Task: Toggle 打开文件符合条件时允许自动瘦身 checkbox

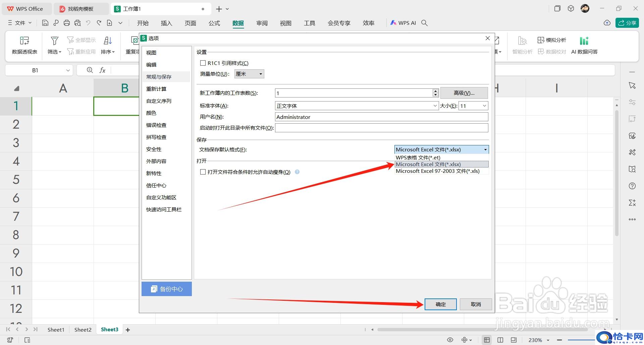Action: coord(203,172)
